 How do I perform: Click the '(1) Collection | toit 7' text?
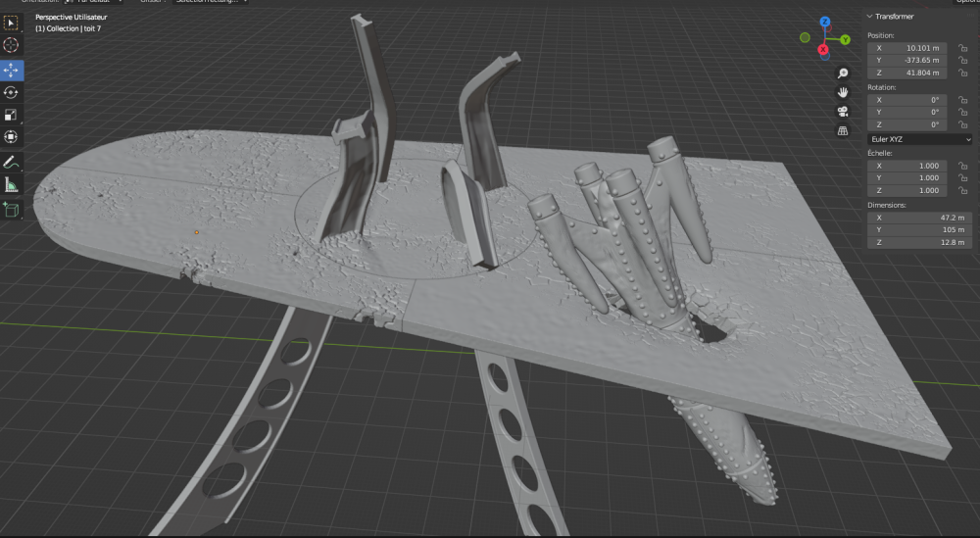[x=69, y=28]
